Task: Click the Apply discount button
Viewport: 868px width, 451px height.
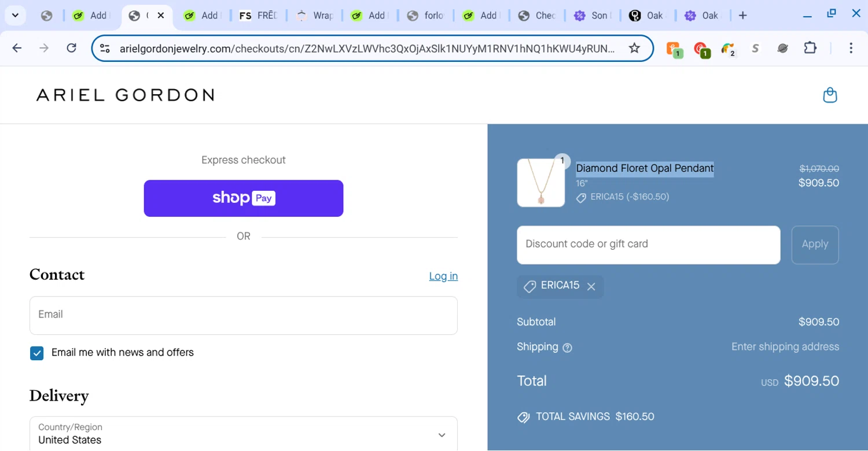Action: (815, 245)
